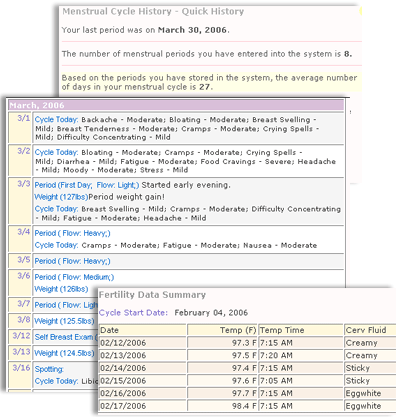Image resolution: width=400 pixels, height=417 pixels.
Task: Click the Temp Time column header
Action: pos(301,330)
